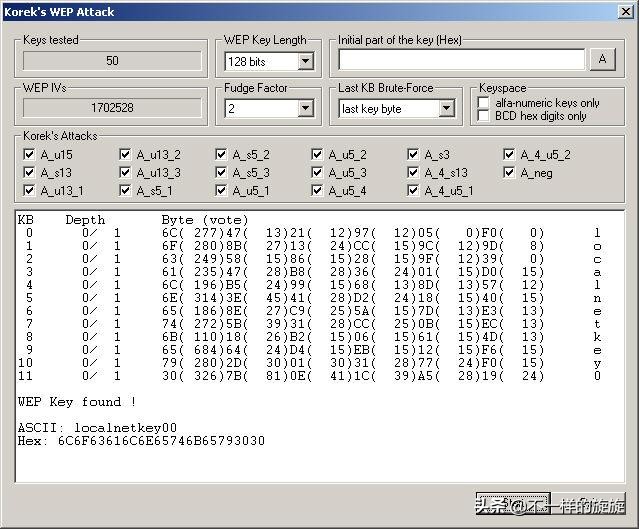Click the hex key result line
The image size is (639, 529).
[141, 441]
